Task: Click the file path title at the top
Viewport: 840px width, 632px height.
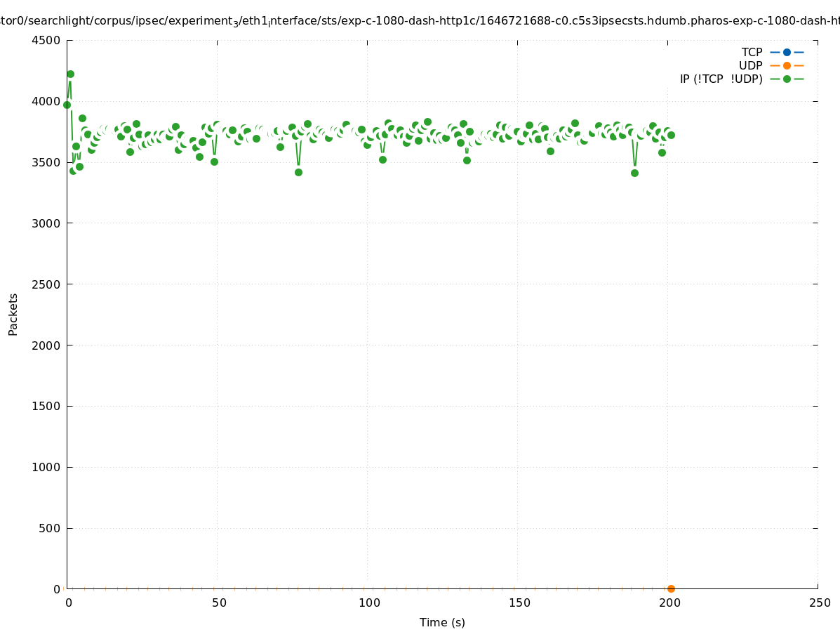Action: [x=420, y=21]
